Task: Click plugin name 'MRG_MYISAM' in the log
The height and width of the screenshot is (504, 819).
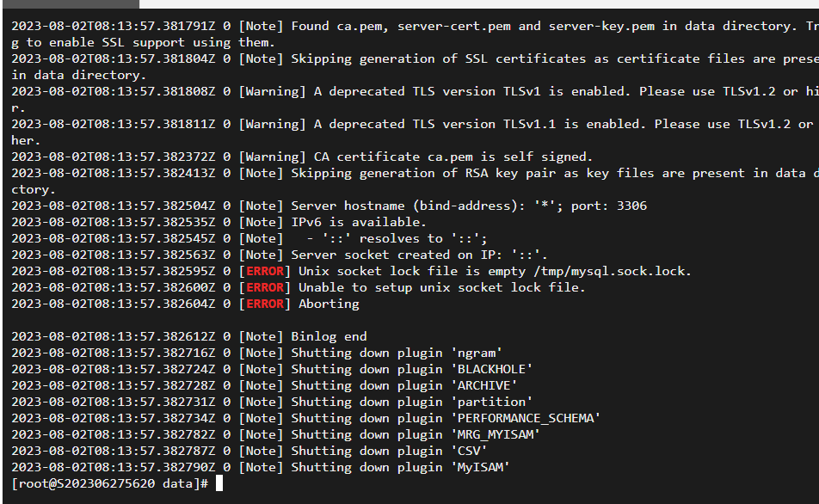Action: coord(496,434)
